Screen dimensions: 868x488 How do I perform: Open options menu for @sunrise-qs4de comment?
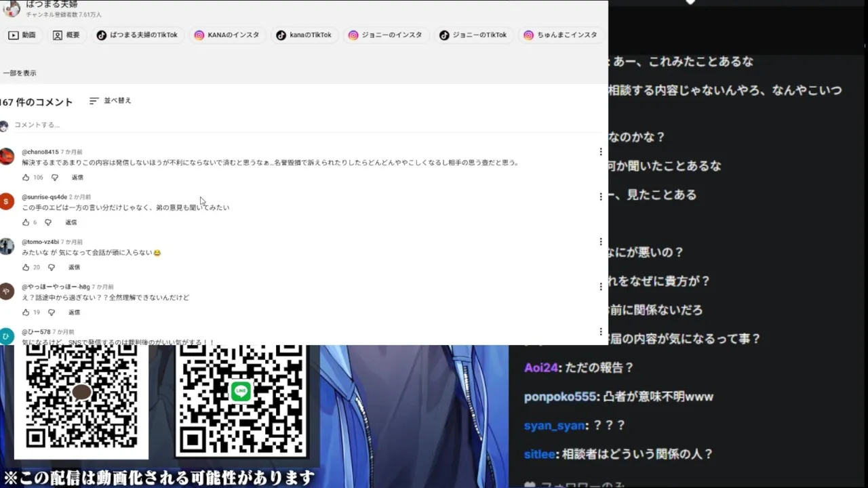pos(600,197)
